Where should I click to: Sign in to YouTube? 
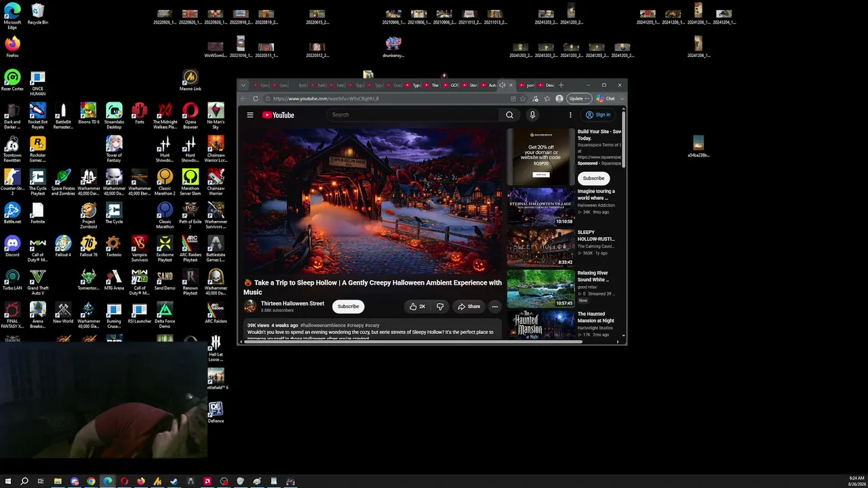click(598, 115)
